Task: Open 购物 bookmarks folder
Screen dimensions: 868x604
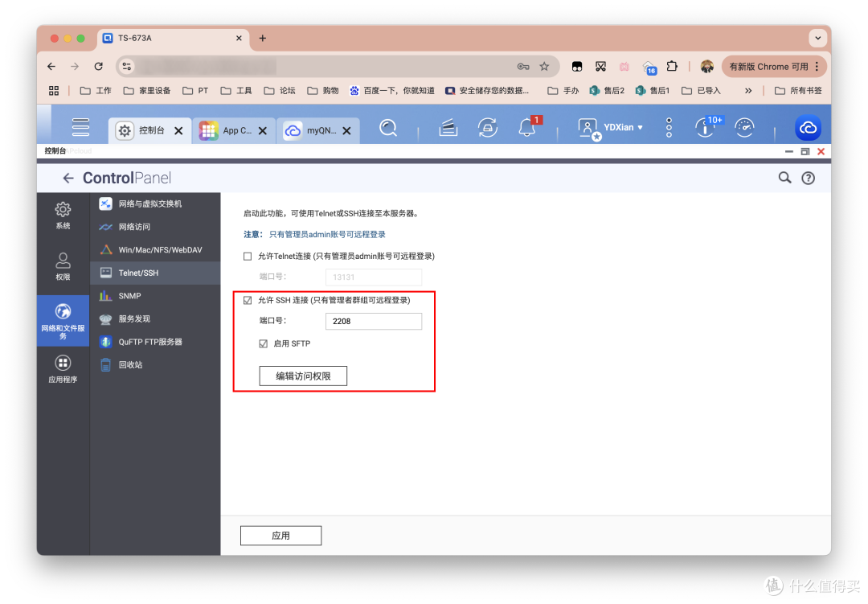Action: coord(323,90)
